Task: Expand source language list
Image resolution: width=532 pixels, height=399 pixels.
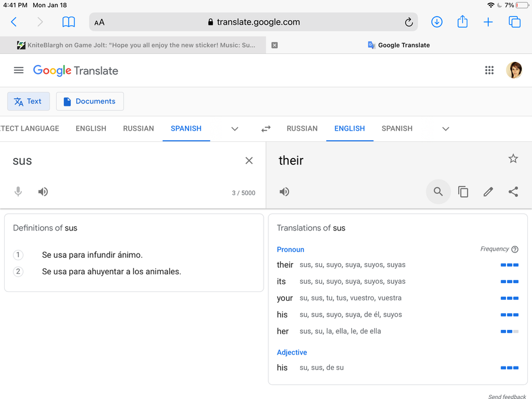Action: tap(235, 129)
